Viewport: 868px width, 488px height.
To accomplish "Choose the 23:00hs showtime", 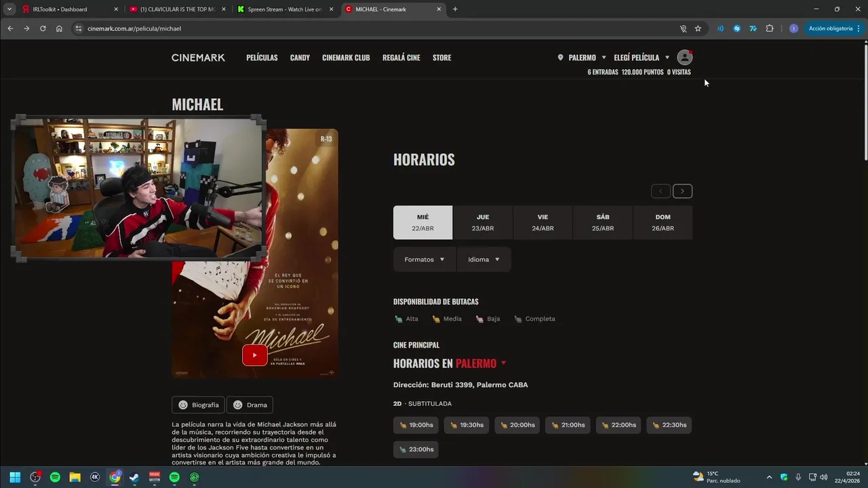I will coord(416,449).
